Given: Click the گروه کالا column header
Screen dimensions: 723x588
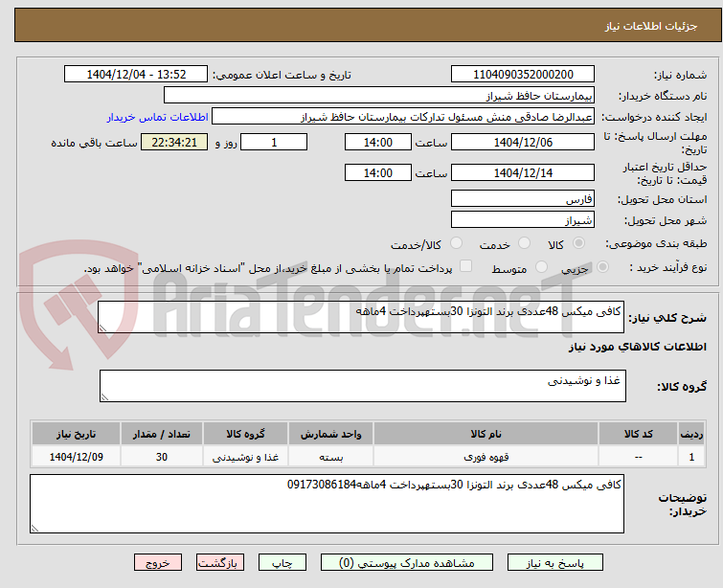Looking at the screenshot, I should 245,434.
